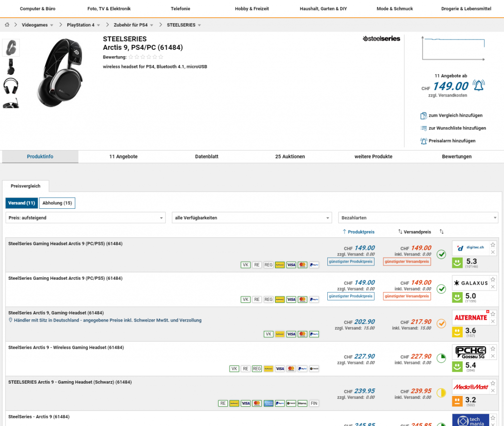504x426 pixels.
Task: Click the 'zum Vergleich hinzufügen' compare icon
Action: (423, 115)
